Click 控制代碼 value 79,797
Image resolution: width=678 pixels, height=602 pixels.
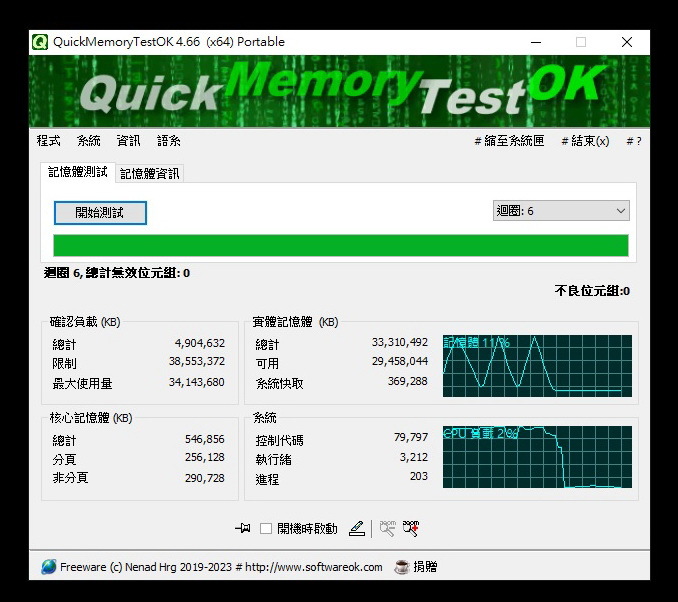pos(411,437)
